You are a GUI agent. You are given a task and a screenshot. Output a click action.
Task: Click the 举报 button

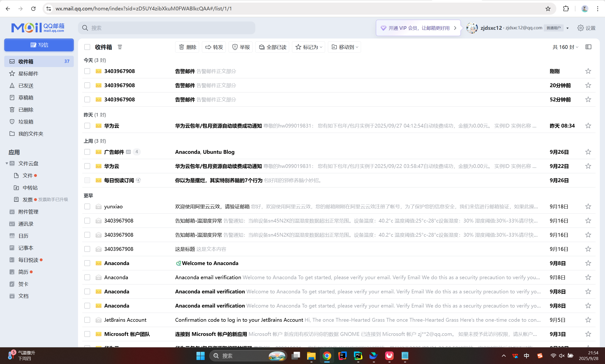coord(240,47)
